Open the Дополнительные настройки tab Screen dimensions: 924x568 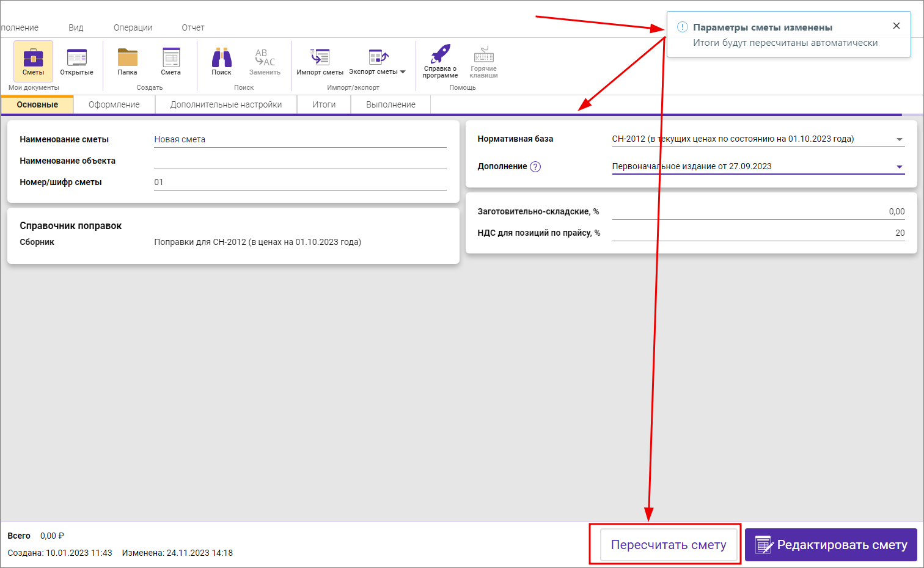coord(226,104)
